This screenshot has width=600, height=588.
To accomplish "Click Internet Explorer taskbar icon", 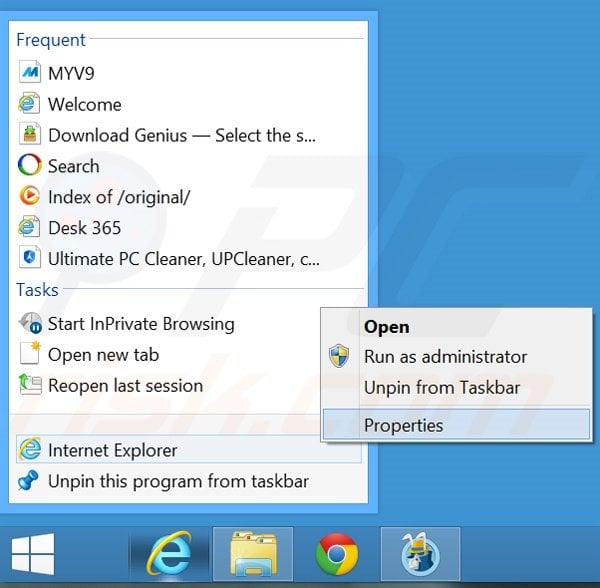I will [x=169, y=553].
